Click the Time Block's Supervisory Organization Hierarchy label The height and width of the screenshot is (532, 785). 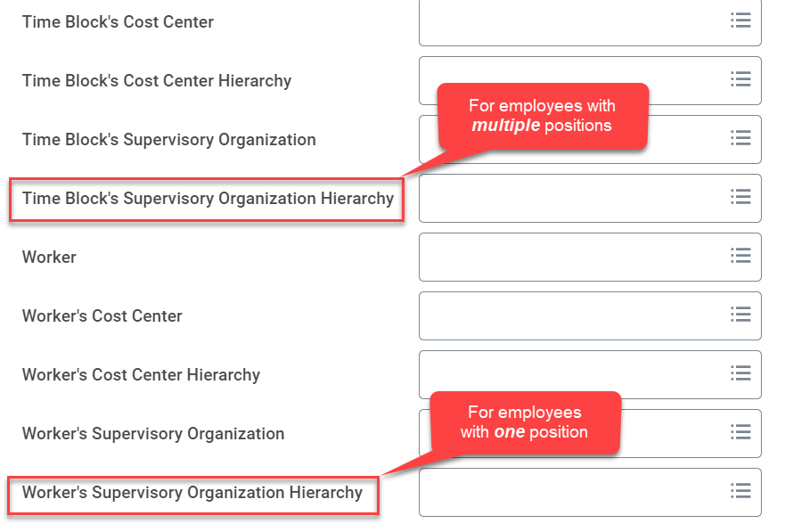208,199
